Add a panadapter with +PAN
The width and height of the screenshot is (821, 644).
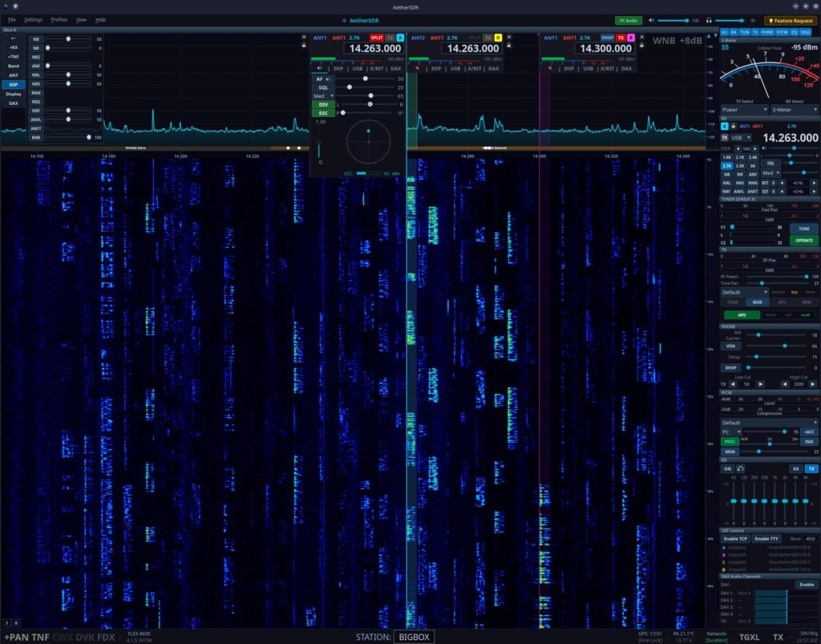pos(16,638)
